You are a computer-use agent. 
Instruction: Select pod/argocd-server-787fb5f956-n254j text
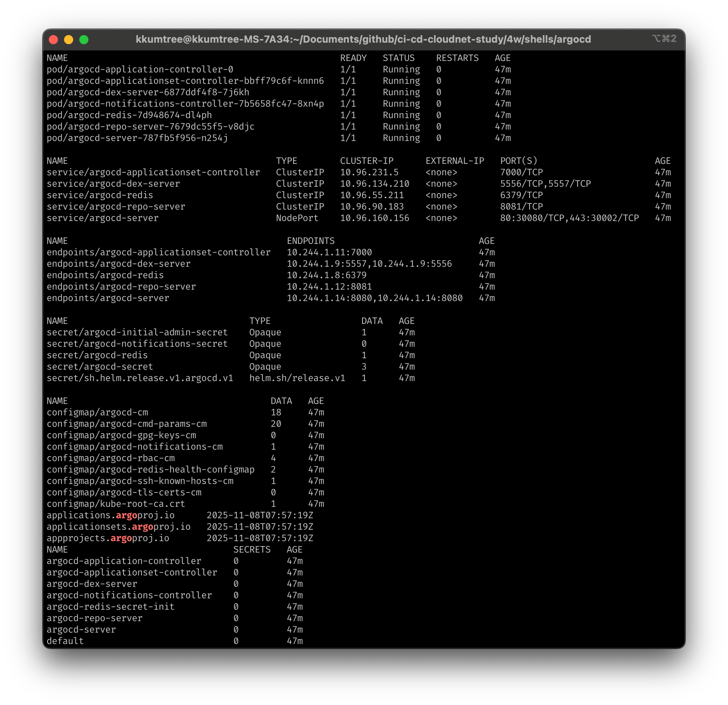coord(137,138)
